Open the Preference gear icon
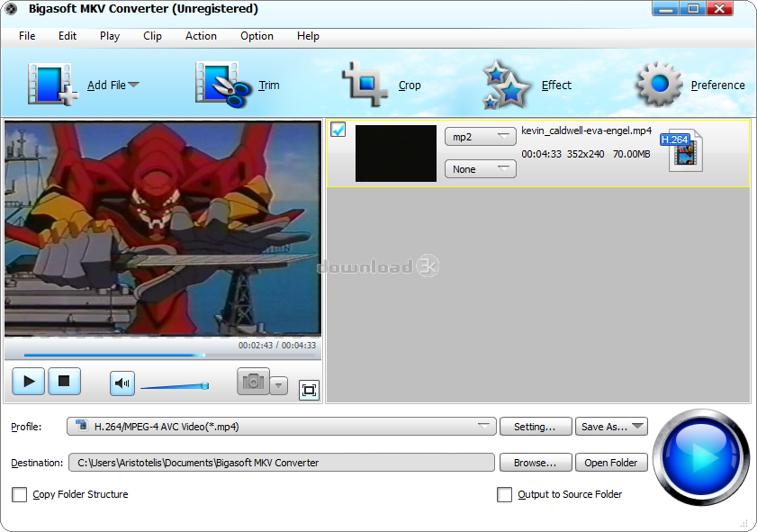 [659, 84]
